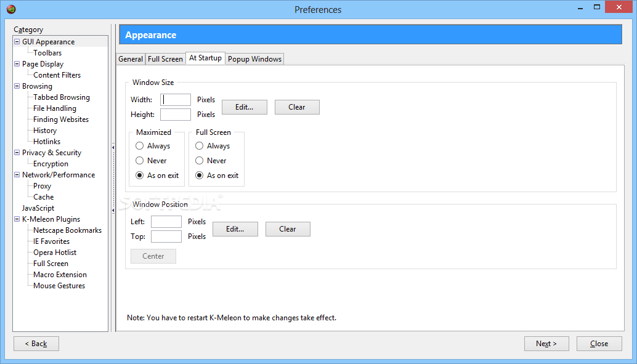Viewport: 637px width, 364px height.
Task: Open Netscape Bookmarks plugin settings
Action: 67,230
